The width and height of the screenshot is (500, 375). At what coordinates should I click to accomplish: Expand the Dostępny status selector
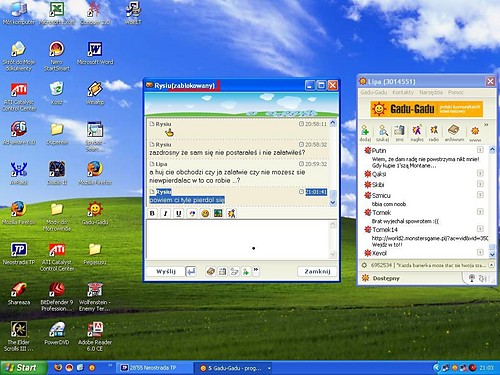[386, 278]
